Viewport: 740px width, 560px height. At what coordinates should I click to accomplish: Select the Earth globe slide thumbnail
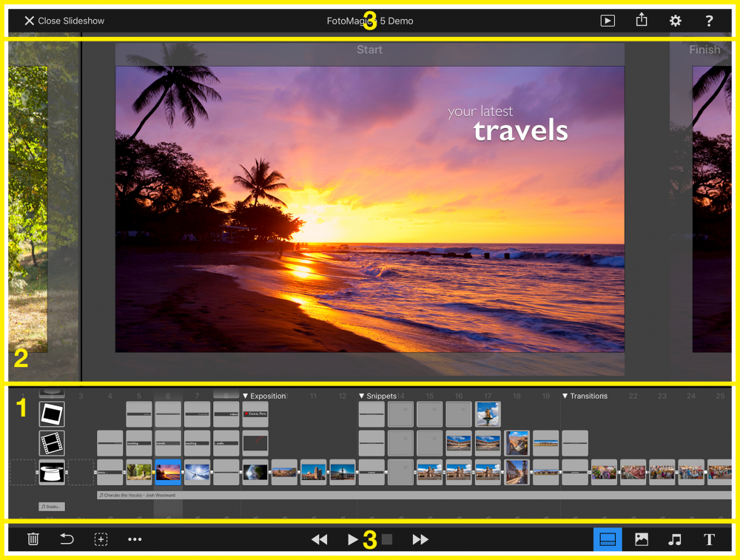[x=255, y=472]
